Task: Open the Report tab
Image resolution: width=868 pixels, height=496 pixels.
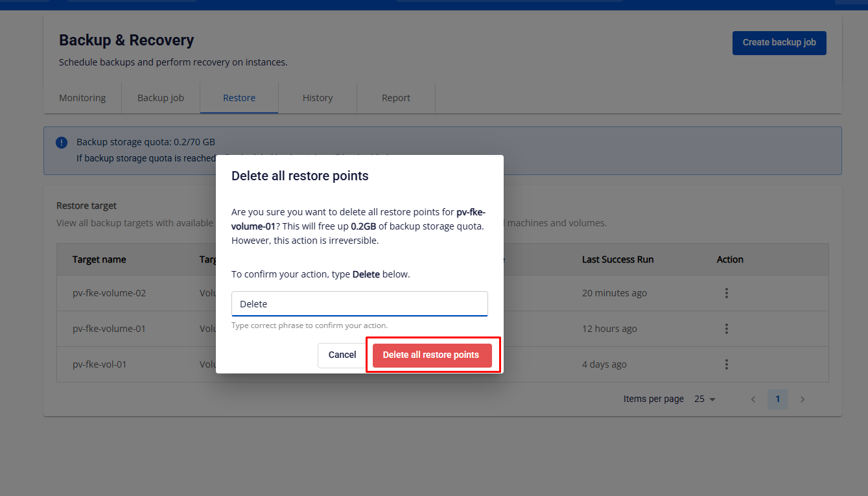Action: [396, 98]
